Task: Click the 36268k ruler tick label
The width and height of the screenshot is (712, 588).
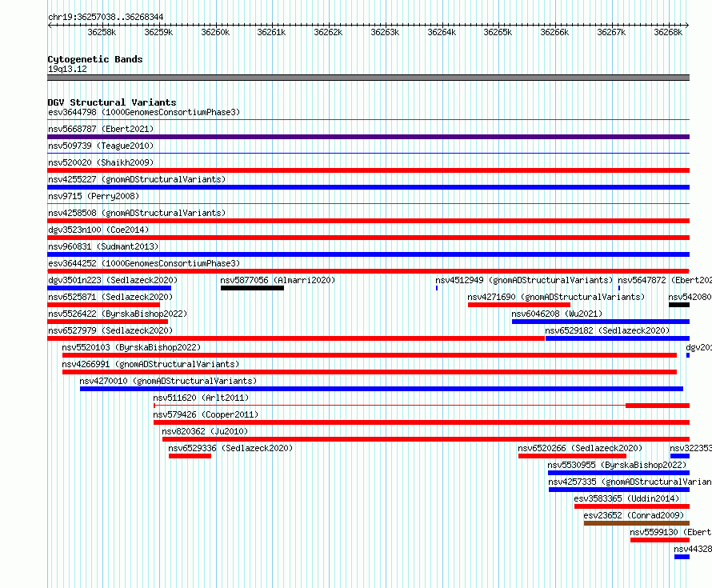Action: tap(668, 32)
